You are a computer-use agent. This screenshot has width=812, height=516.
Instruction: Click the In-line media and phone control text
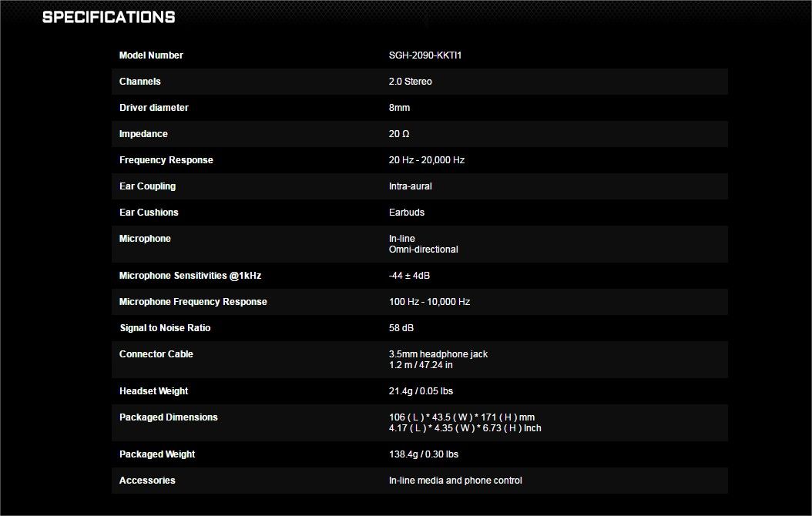coord(455,481)
